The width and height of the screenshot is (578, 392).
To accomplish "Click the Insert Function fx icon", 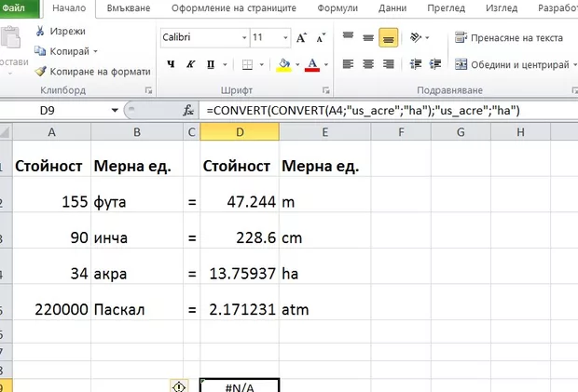I will [x=188, y=111].
